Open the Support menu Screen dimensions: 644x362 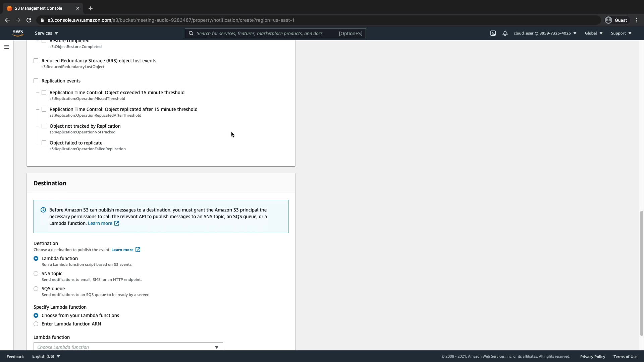click(621, 33)
